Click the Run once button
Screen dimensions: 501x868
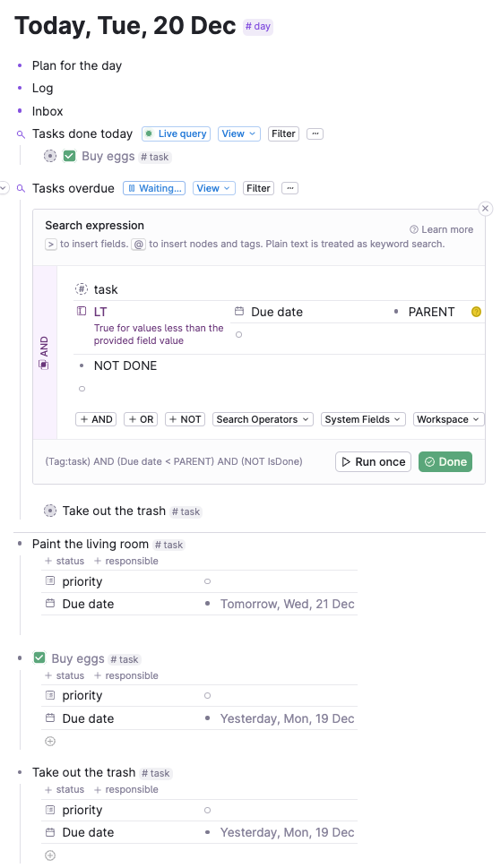point(373,461)
